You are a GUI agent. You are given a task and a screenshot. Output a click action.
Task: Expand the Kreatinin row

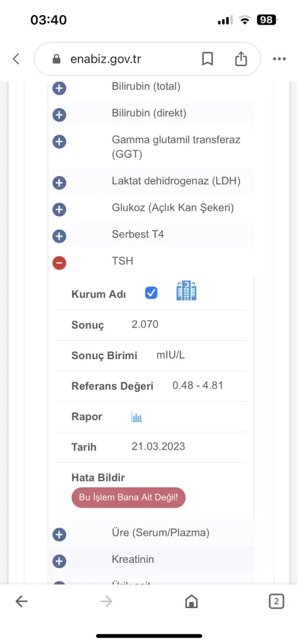click(59, 561)
